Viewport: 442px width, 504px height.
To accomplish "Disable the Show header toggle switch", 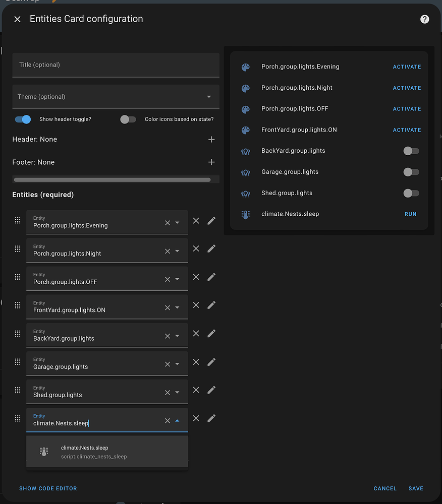I will click(23, 119).
